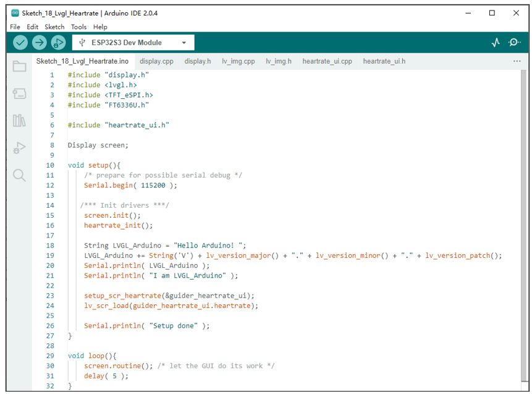This screenshot has height=394, width=532.
Task: Open the ESP32S3 Dev Module board selector
Action: (133, 43)
